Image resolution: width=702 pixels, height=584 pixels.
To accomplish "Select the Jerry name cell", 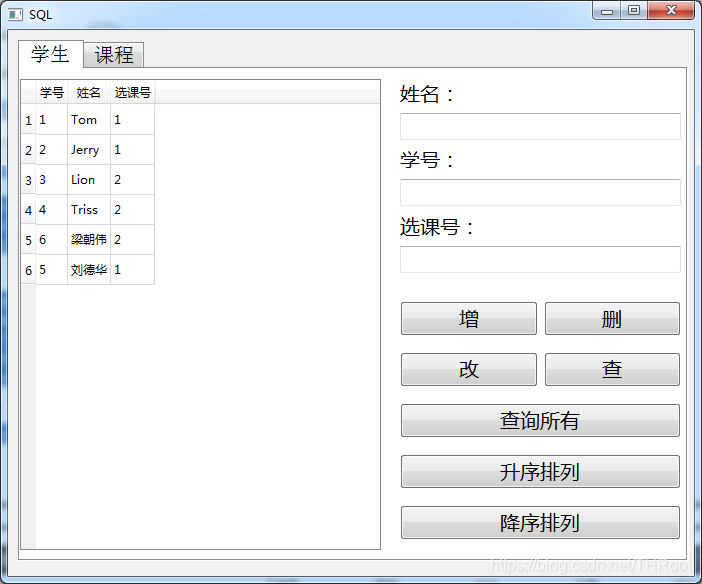I will (89, 150).
